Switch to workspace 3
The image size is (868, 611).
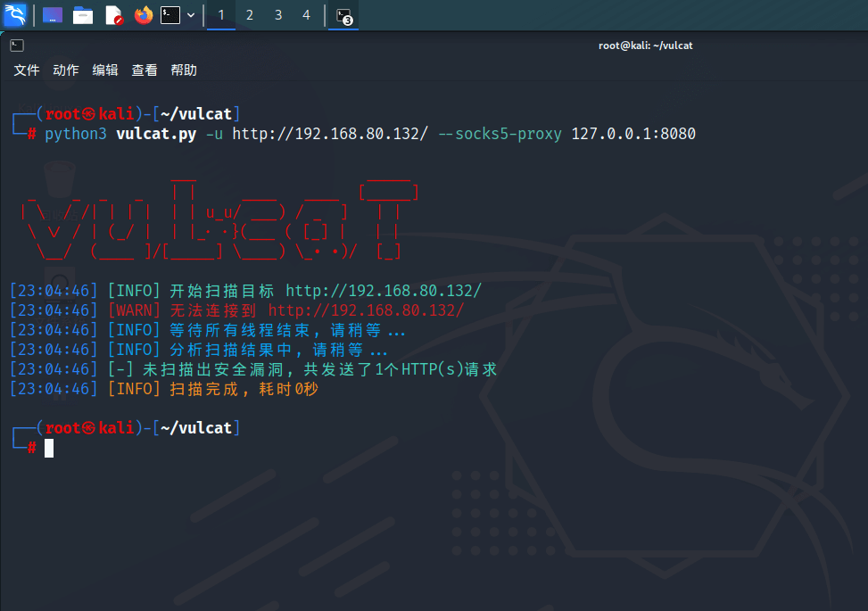[x=278, y=15]
